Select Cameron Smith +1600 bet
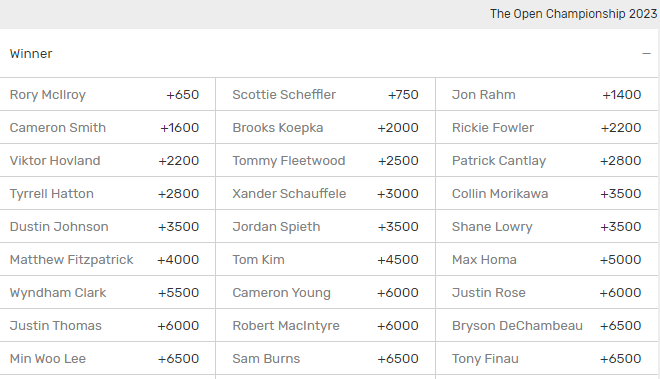This screenshot has height=379, width=660. pyautogui.click(x=107, y=127)
